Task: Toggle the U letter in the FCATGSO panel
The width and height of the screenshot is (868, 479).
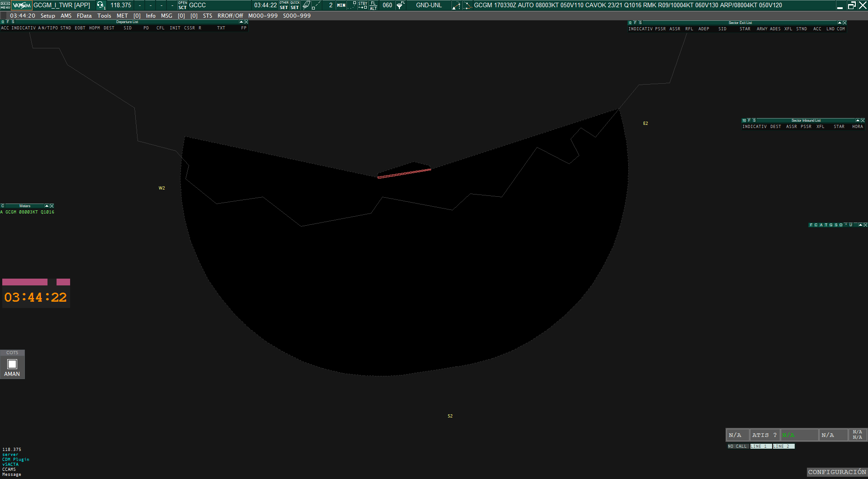Action: tap(851, 225)
